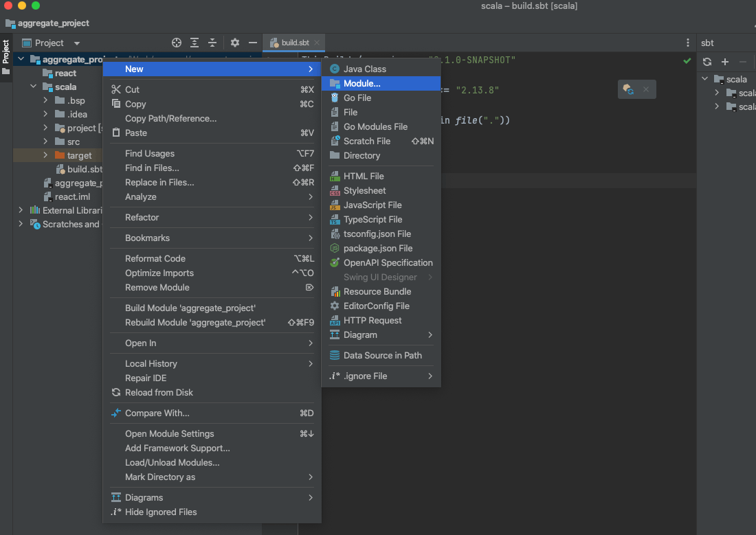756x535 pixels.
Task: Select Find in Files menu entry
Action: [212, 168]
